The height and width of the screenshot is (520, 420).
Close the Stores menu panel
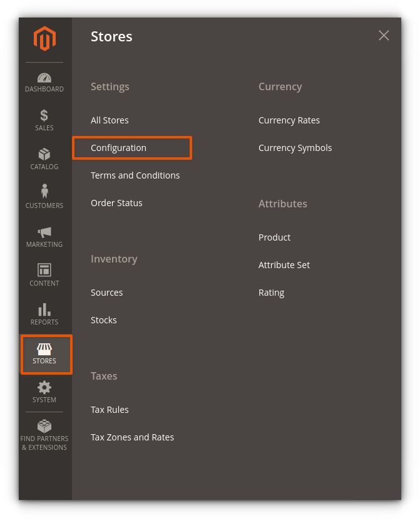click(x=384, y=36)
